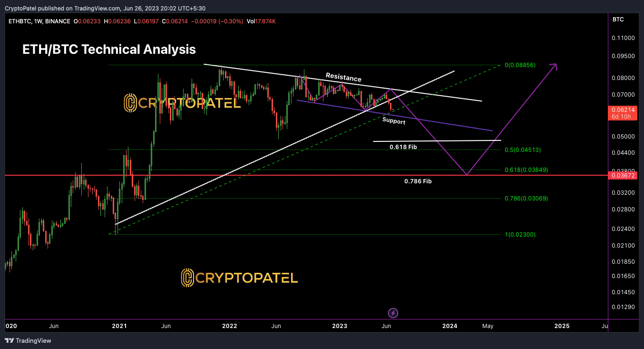This screenshot has height=349, width=644.
Task: Click the 1W timeframe label
Action: [x=39, y=21]
